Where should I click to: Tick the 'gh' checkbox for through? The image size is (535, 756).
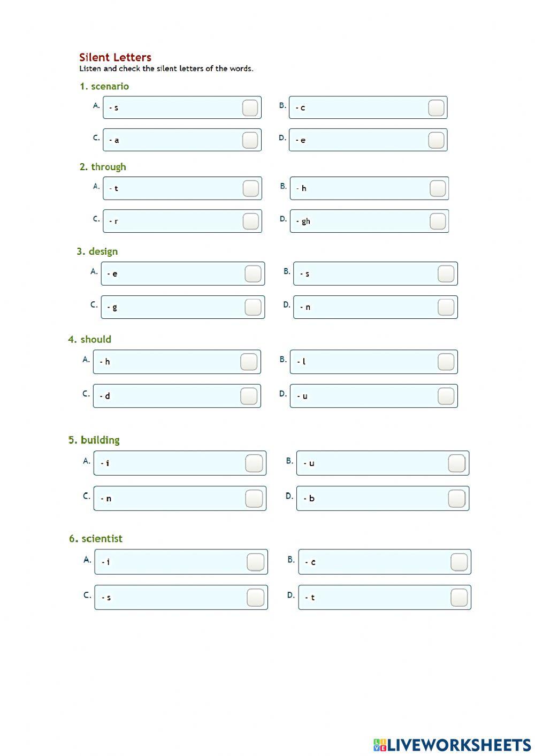[x=438, y=221]
